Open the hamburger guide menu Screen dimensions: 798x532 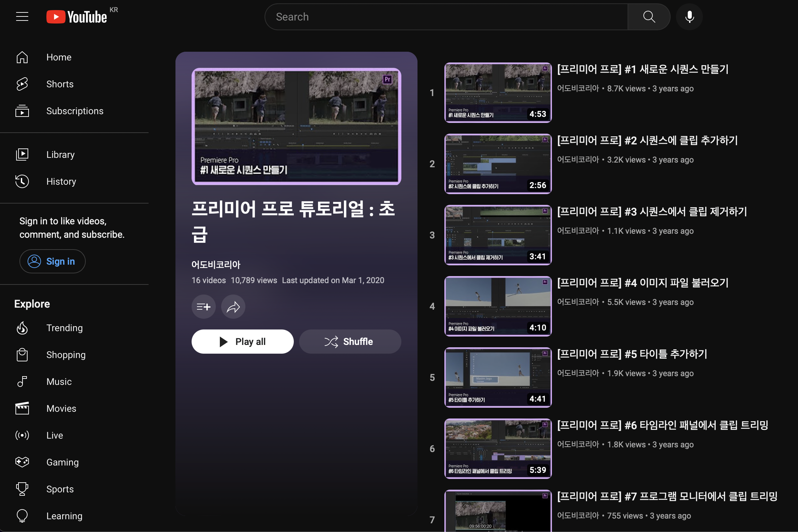22,17
